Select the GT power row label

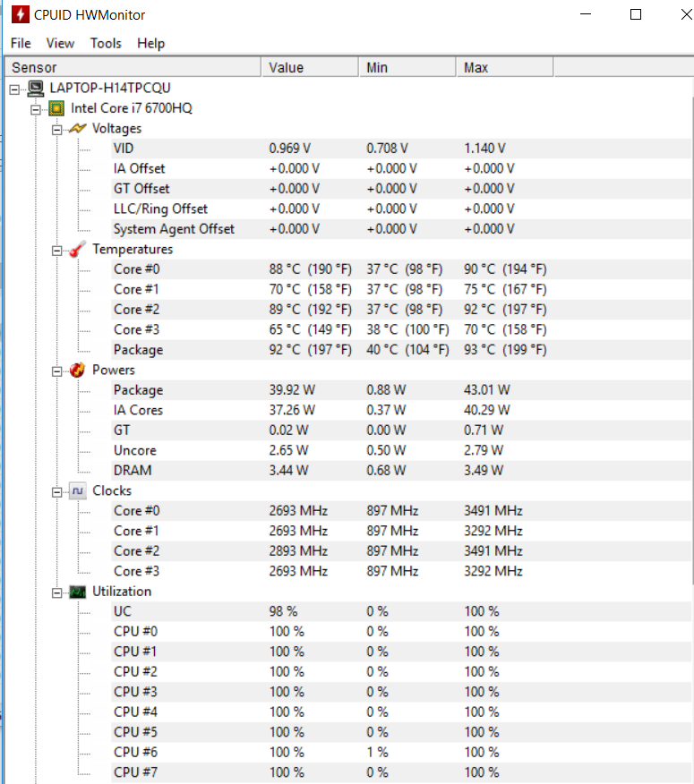(122, 430)
